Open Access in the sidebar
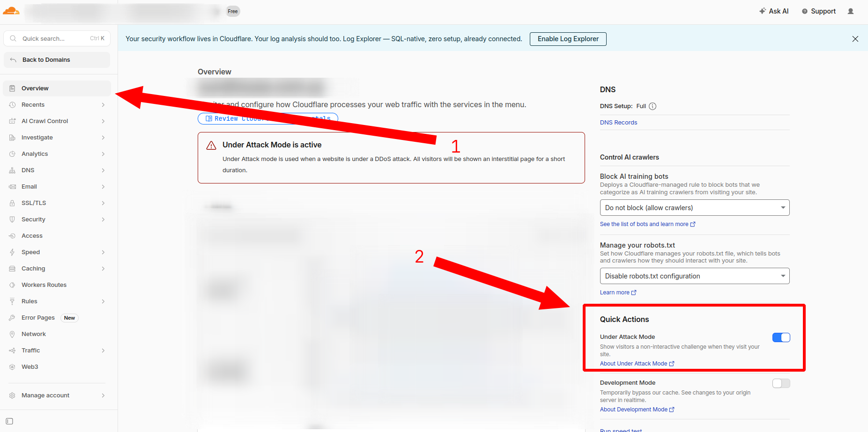The height and width of the screenshot is (432, 868). [x=57, y=236]
